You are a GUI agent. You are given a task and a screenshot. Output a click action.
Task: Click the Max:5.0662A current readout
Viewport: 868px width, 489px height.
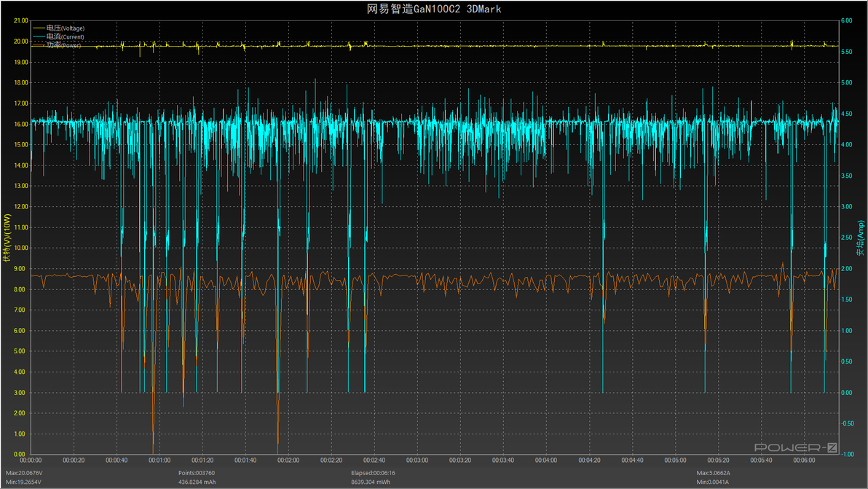(x=714, y=473)
